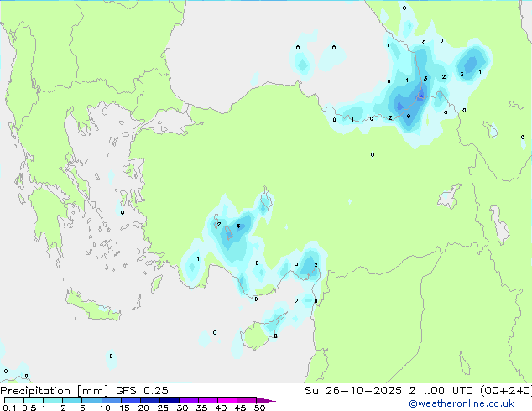The height and width of the screenshot is (411, 532).
Task: Open the ©weatheronline.co.uk link
Action: click(462, 403)
